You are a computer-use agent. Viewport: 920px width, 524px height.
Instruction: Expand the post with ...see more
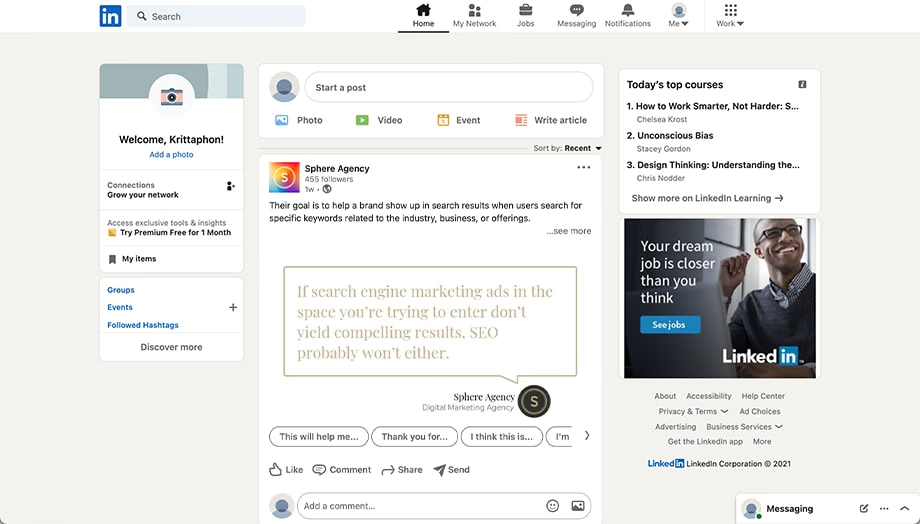[569, 231]
